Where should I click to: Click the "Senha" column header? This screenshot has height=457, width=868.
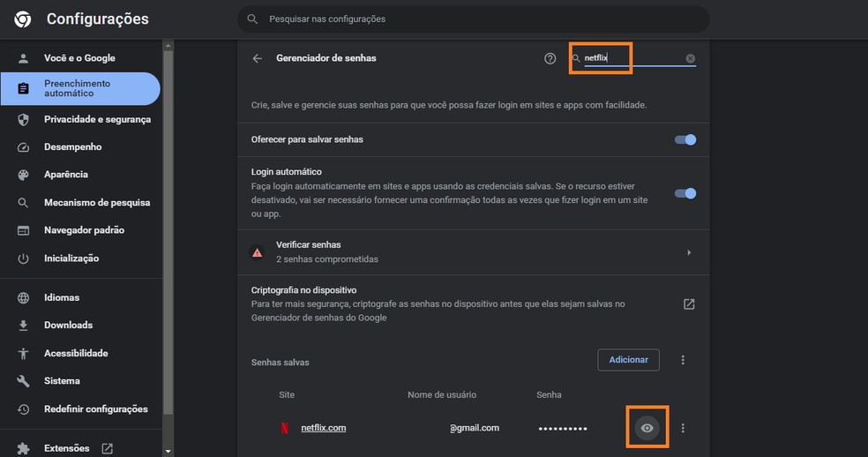[549, 395]
